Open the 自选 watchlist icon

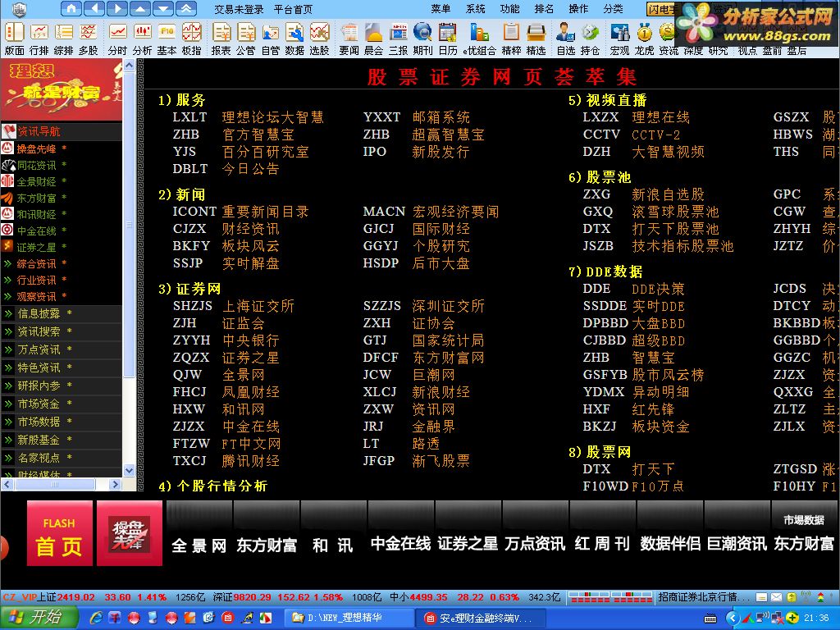565,39
